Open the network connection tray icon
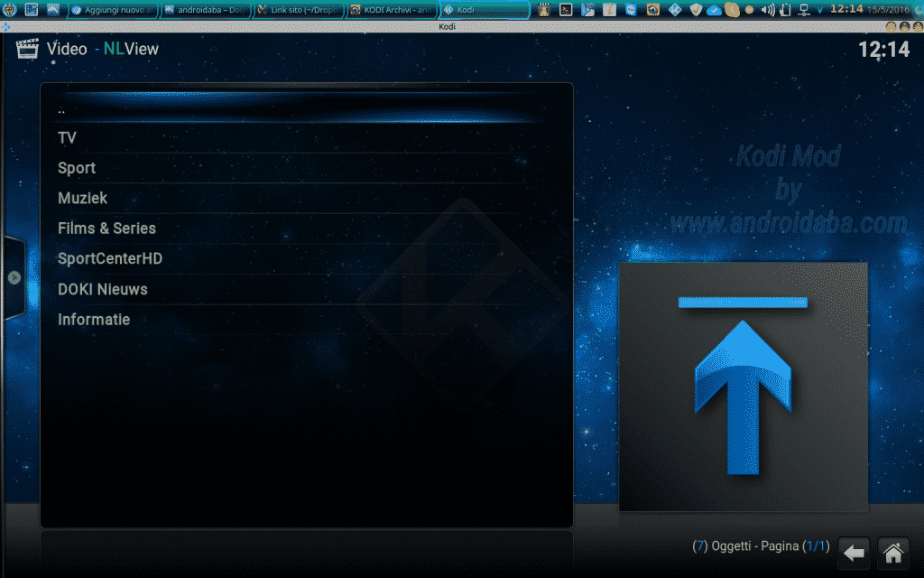This screenshot has width=924, height=578. pyautogui.click(x=804, y=9)
